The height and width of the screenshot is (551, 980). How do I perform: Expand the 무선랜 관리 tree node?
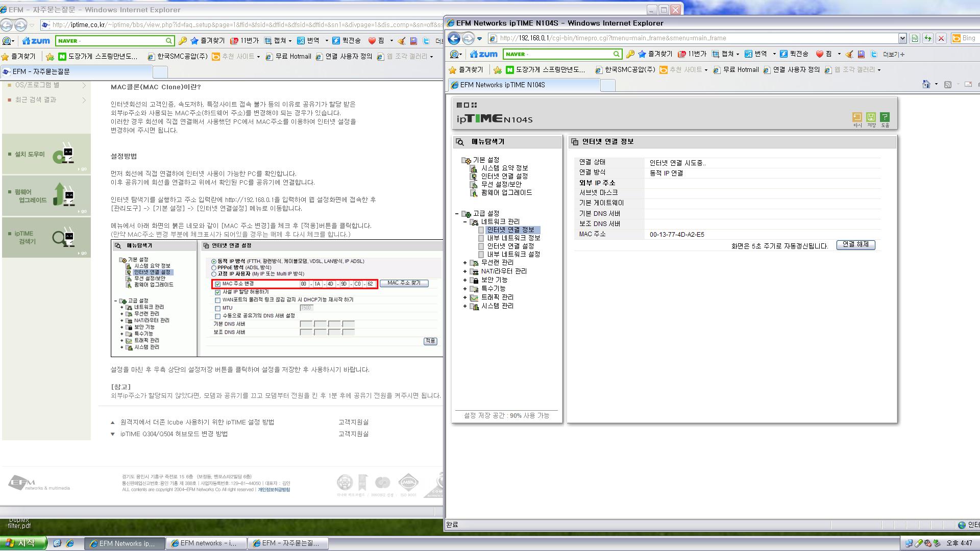465,263
